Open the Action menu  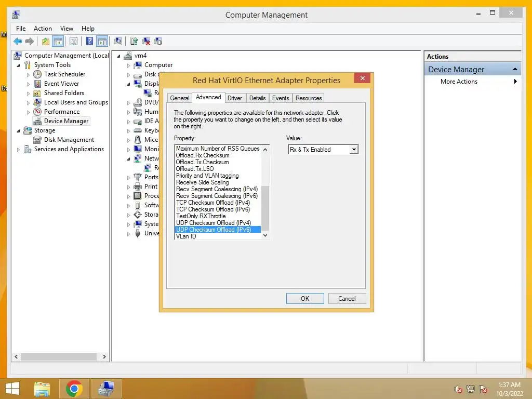pos(43,29)
